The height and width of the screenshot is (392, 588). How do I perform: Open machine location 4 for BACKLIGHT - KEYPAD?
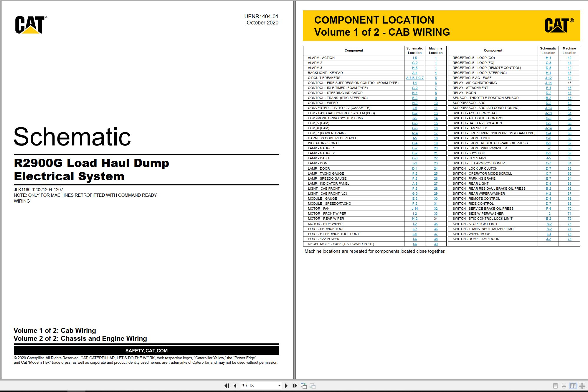click(436, 73)
